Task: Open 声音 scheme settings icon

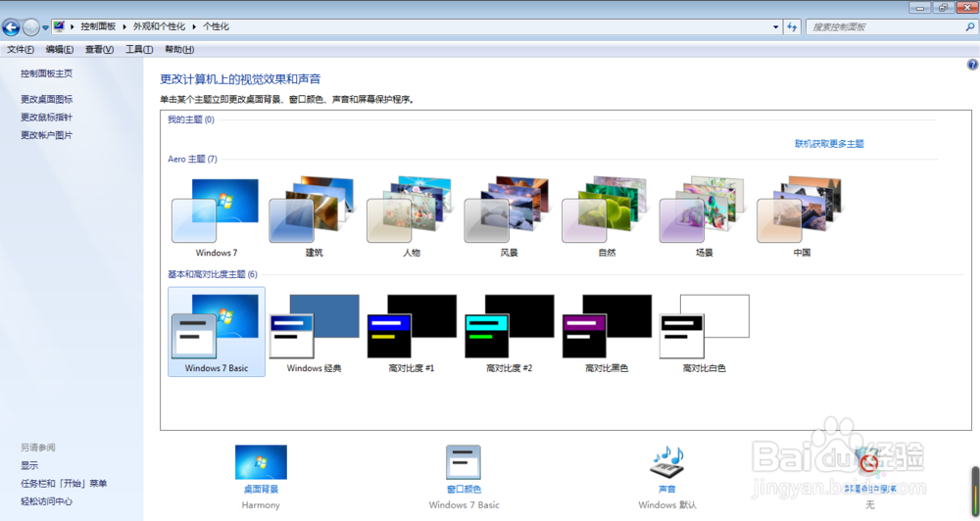Action: (x=666, y=462)
